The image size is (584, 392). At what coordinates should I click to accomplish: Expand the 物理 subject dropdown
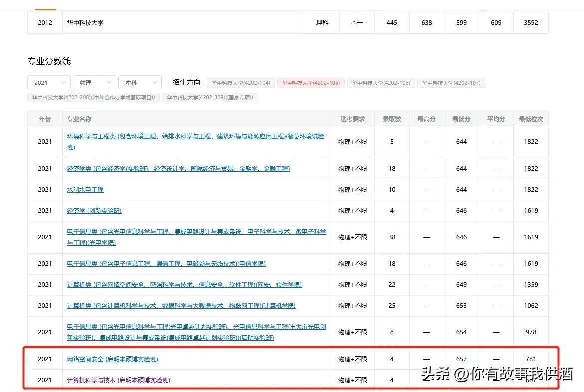coord(94,83)
